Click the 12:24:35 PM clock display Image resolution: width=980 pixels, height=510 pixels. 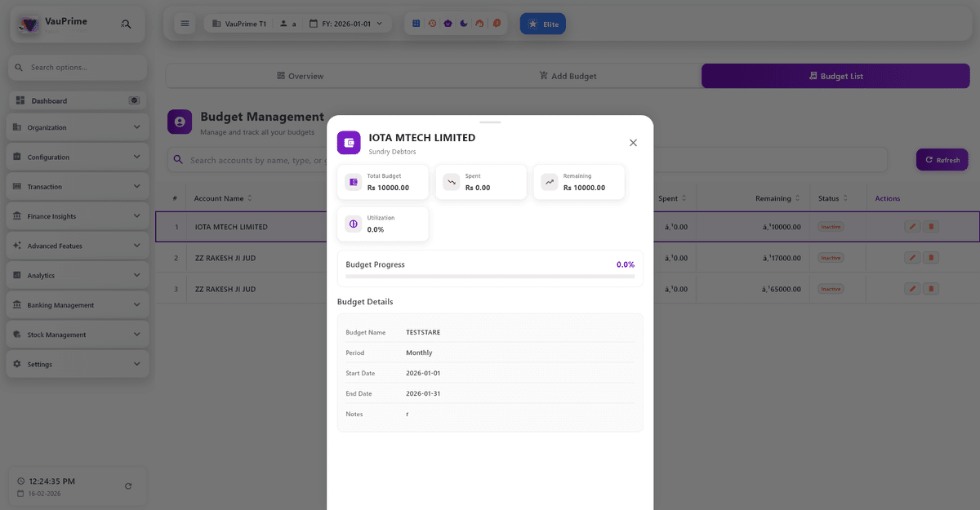(x=51, y=481)
